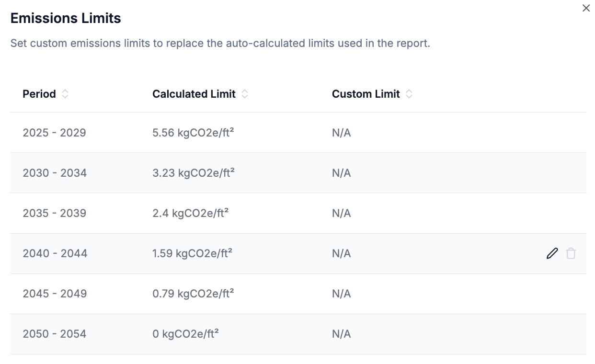Select the 2045 - 2049 period cell
This screenshot has height=364, width=595.
55,294
